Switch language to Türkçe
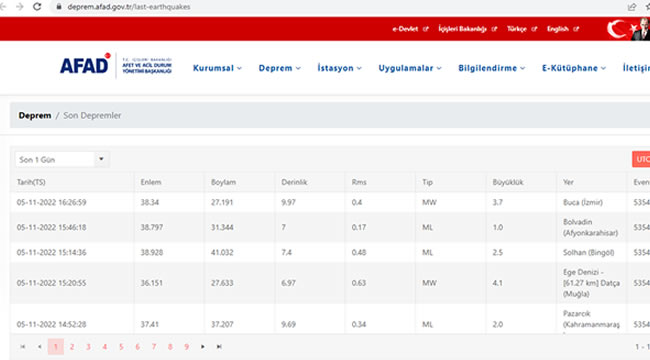This screenshot has width=650, height=360. coord(521,29)
